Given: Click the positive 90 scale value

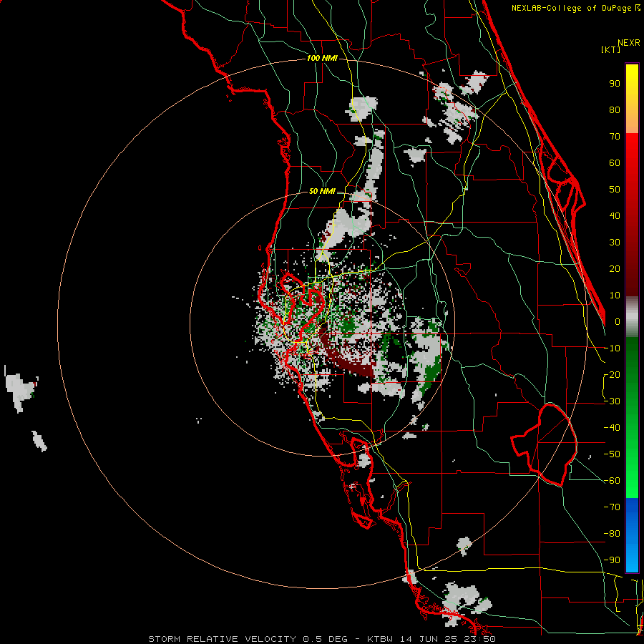Looking at the screenshot, I should [x=615, y=84].
